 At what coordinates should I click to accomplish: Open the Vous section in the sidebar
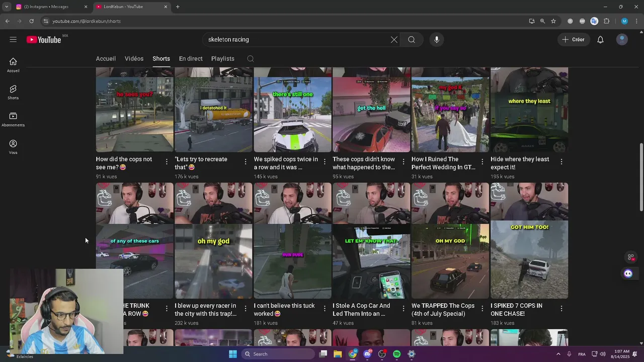tap(13, 147)
